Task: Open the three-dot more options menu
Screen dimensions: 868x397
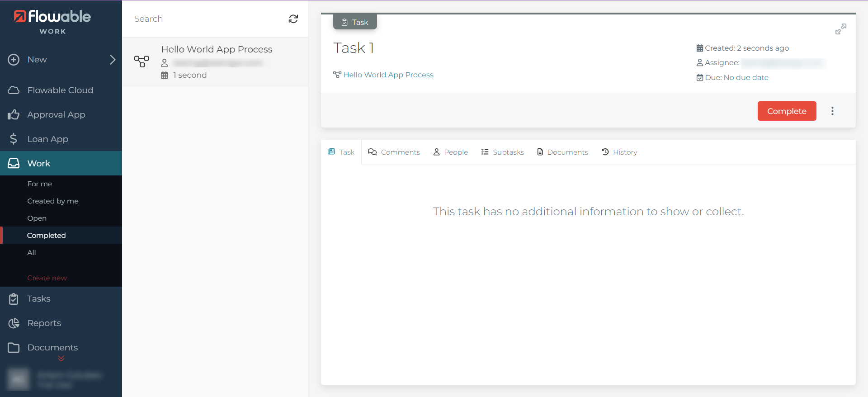Action: (x=832, y=111)
